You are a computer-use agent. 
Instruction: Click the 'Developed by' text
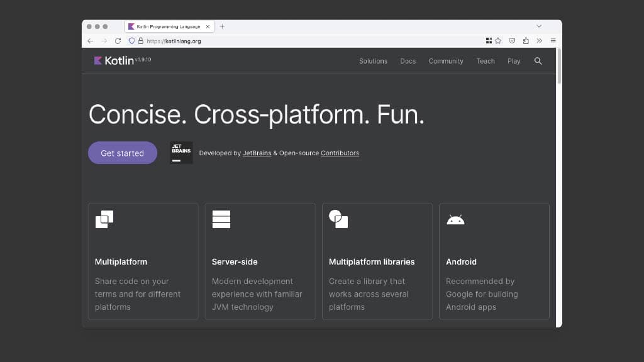[x=219, y=153]
